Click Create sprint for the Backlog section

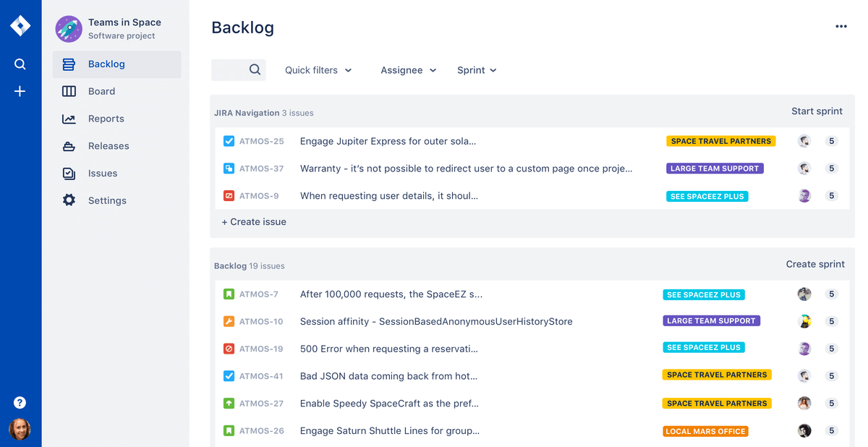[x=815, y=264]
